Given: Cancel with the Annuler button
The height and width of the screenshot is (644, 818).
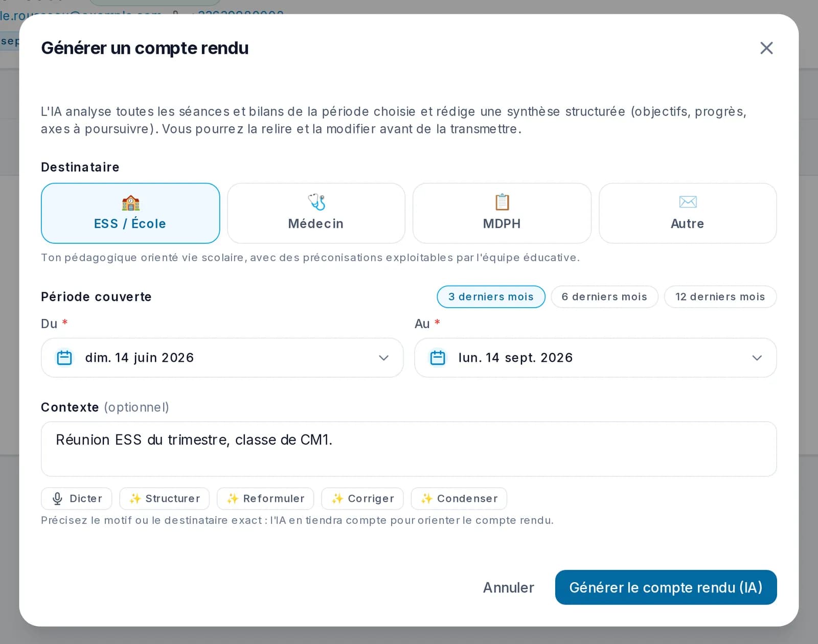Looking at the screenshot, I should pos(509,588).
